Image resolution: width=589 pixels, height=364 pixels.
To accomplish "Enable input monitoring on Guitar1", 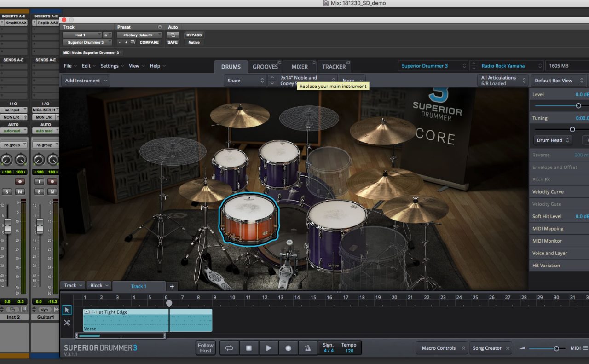I will [40, 182].
